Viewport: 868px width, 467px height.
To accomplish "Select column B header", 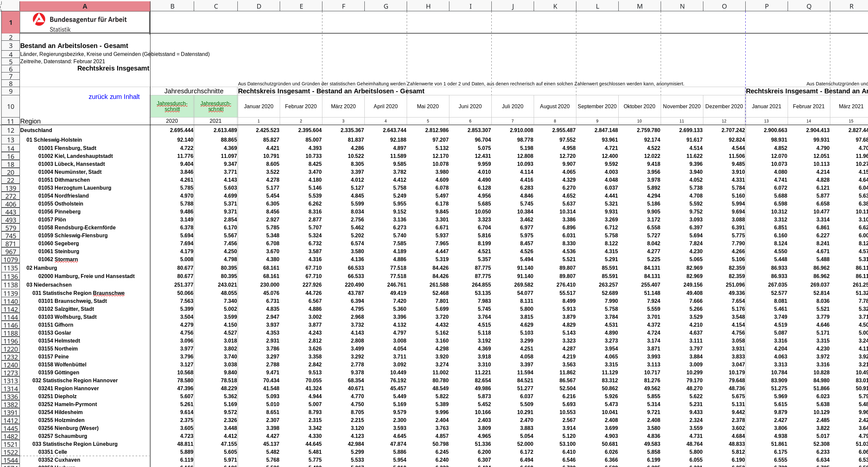I will click(x=172, y=6).
